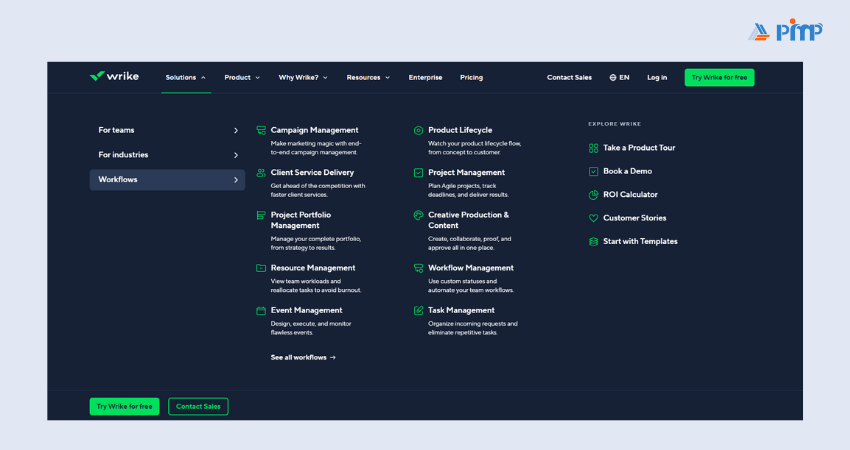Click Book a Demo link
The width and height of the screenshot is (850, 450).
pos(627,171)
